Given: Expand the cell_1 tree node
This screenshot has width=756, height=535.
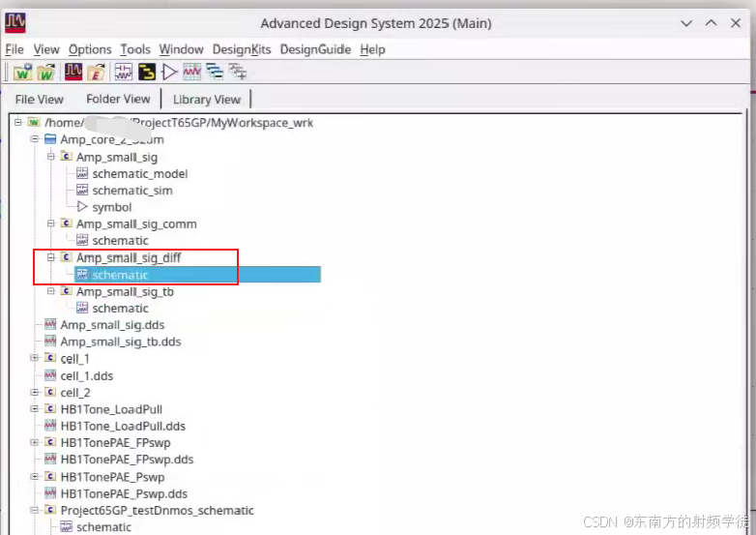Looking at the screenshot, I should pyautogui.click(x=35, y=358).
